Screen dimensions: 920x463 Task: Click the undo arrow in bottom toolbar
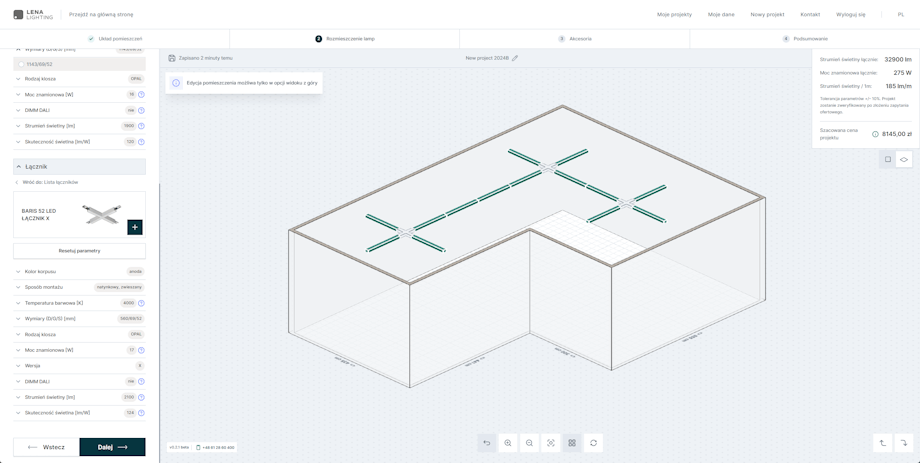pos(487,443)
